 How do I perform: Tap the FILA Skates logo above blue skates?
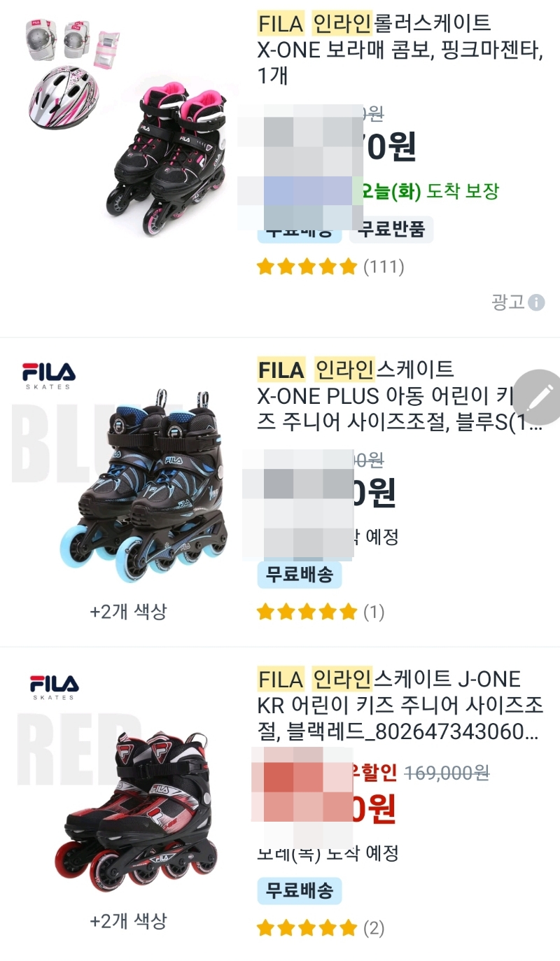pyautogui.click(x=49, y=376)
